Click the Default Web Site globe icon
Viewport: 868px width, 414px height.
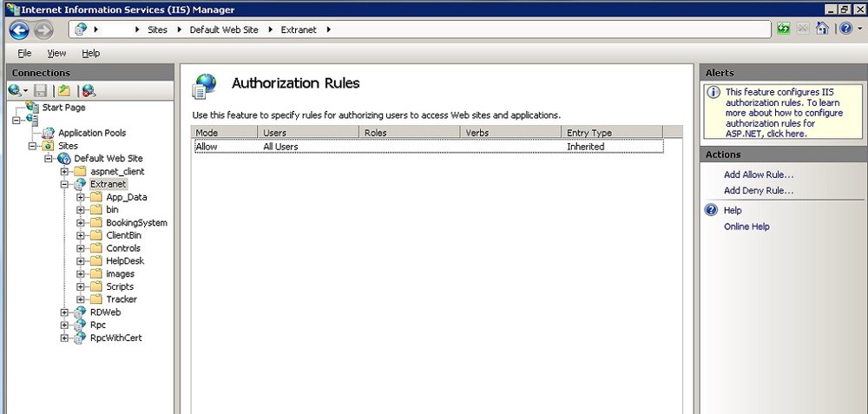[x=64, y=159]
